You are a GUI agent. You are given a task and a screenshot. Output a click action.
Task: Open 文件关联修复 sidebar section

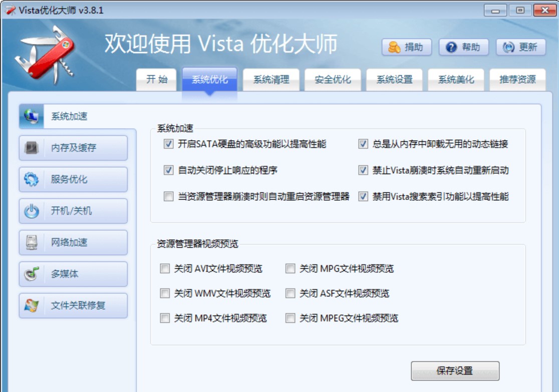click(73, 305)
